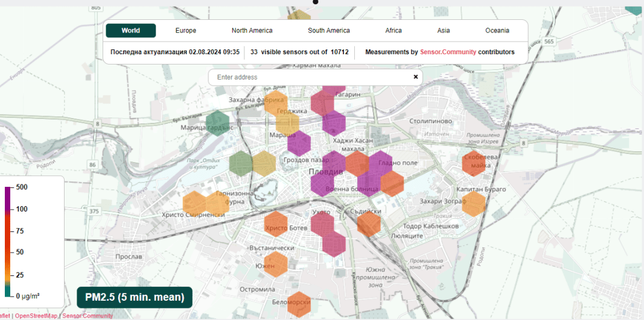Open the purple hexagon left of Гроздов пазар
This screenshot has width=644, height=320.
pyautogui.click(x=298, y=143)
